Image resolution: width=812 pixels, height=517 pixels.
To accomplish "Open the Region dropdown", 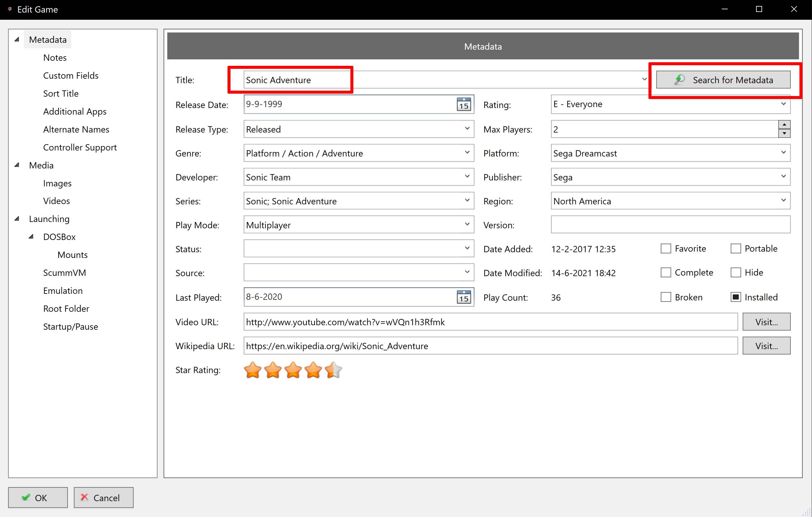I will [783, 200].
